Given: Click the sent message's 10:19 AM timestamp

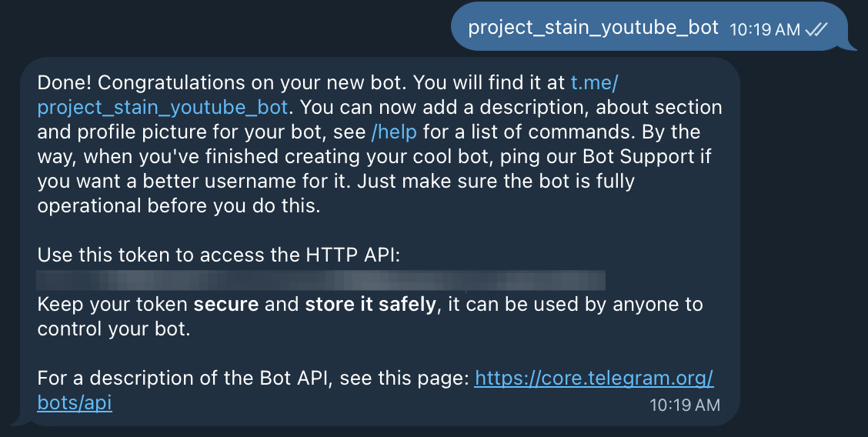Looking at the screenshot, I should pyautogui.click(x=765, y=29).
